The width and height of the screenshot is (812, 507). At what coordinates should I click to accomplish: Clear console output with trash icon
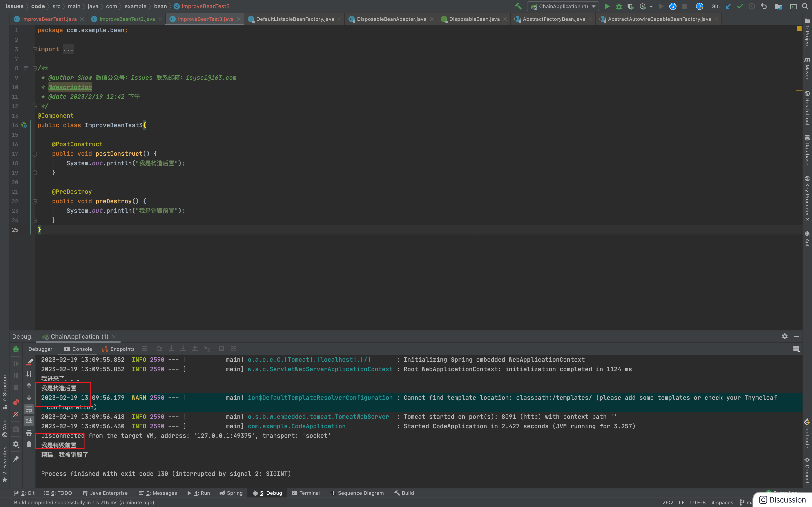click(29, 444)
